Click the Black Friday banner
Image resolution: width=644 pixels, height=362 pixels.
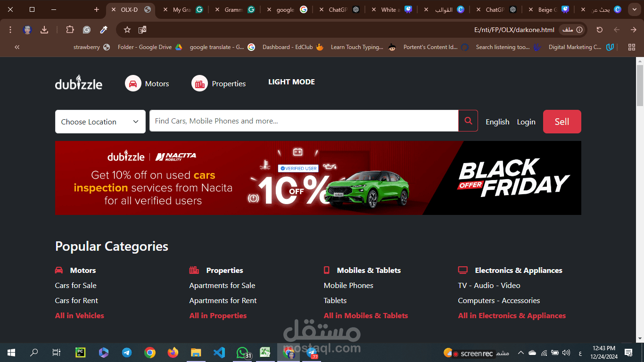pos(318,178)
